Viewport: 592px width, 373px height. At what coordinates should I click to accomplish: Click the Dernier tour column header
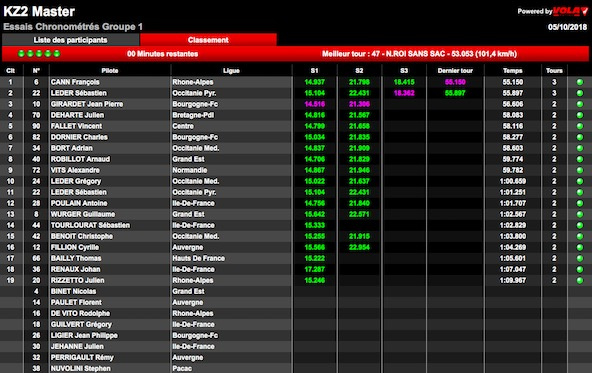click(x=455, y=71)
